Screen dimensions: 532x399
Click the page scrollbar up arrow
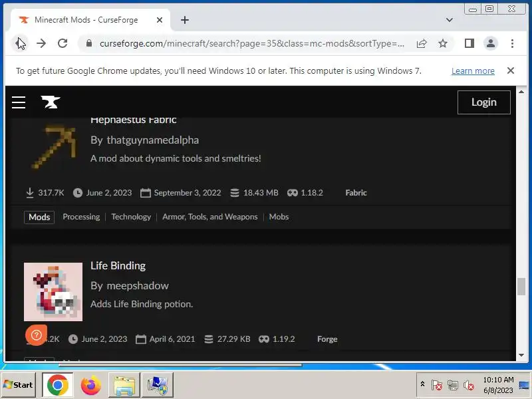521,92
